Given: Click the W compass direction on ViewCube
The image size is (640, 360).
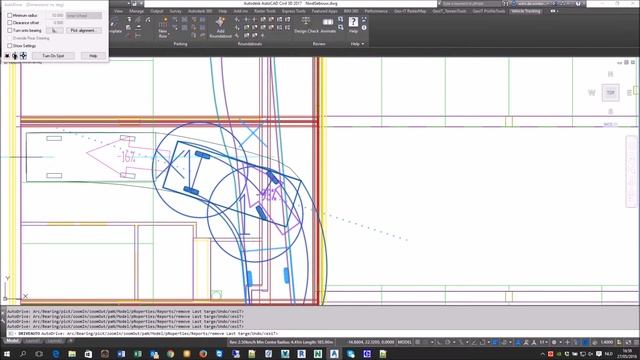Looking at the screenshot, I should 591,93.
